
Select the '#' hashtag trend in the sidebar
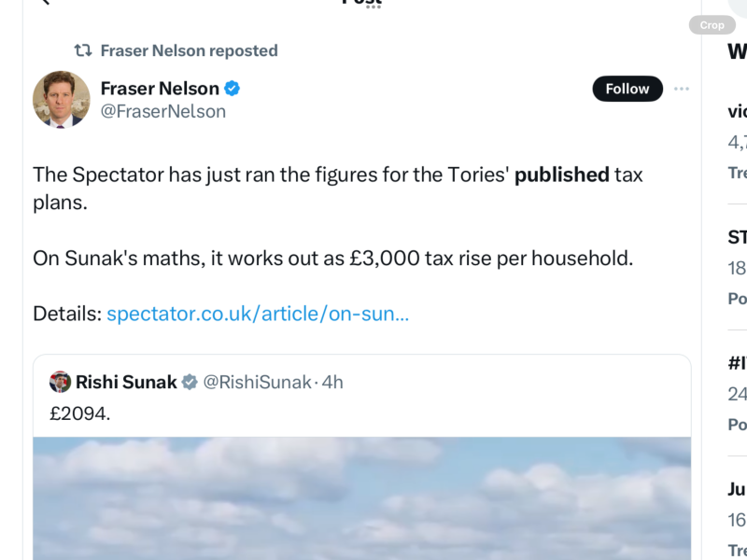pos(737,364)
